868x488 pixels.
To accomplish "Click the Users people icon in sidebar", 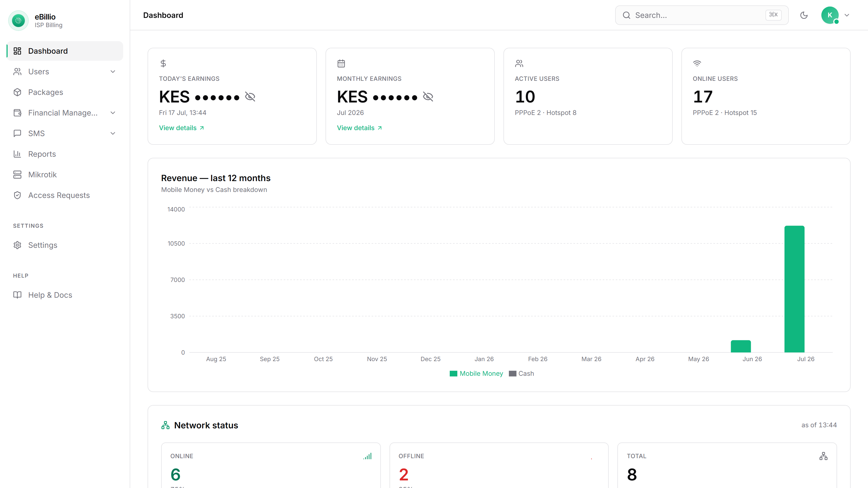I will pos(17,71).
